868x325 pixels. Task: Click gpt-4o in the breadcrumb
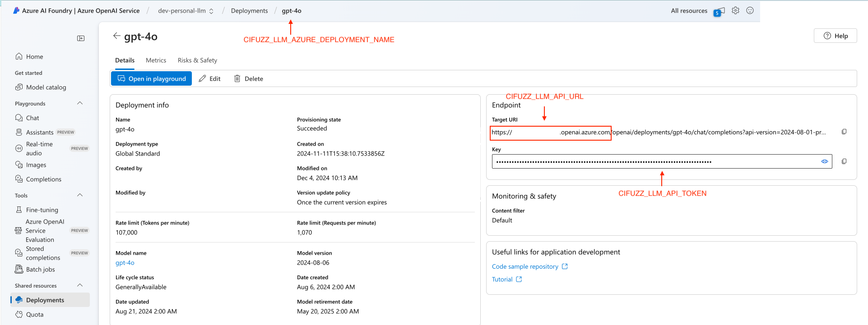click(x=292, y=11)
